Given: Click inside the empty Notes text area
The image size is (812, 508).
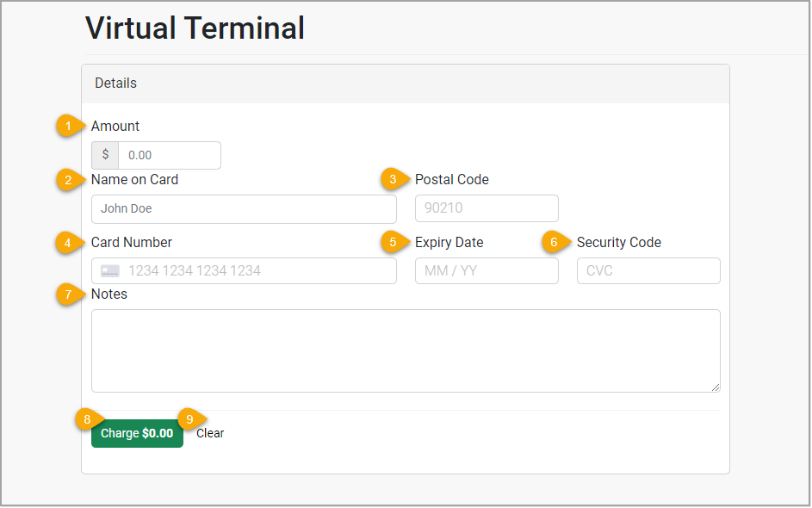Looking at the screenshot, I should [405, 350].
